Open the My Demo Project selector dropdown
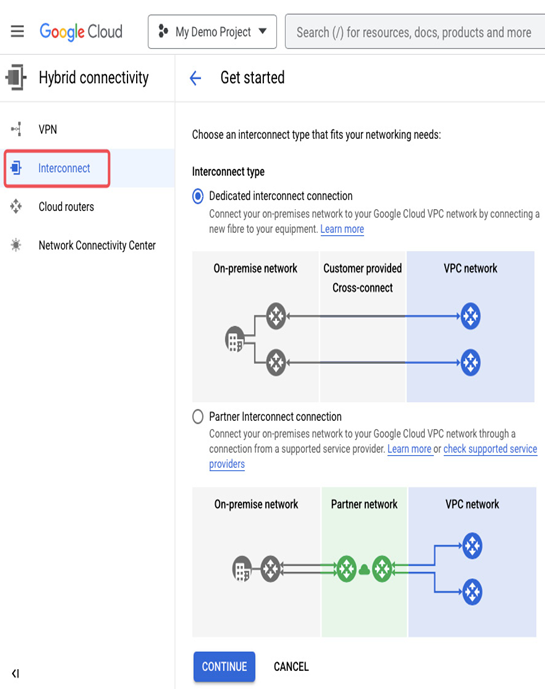 pos(212,32)
